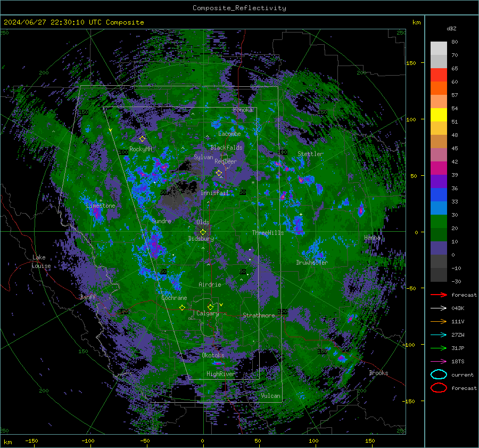The image size is (479, 448).
Task: Select the red swatch between 65 and 60 dBZ
Action: 439,75
